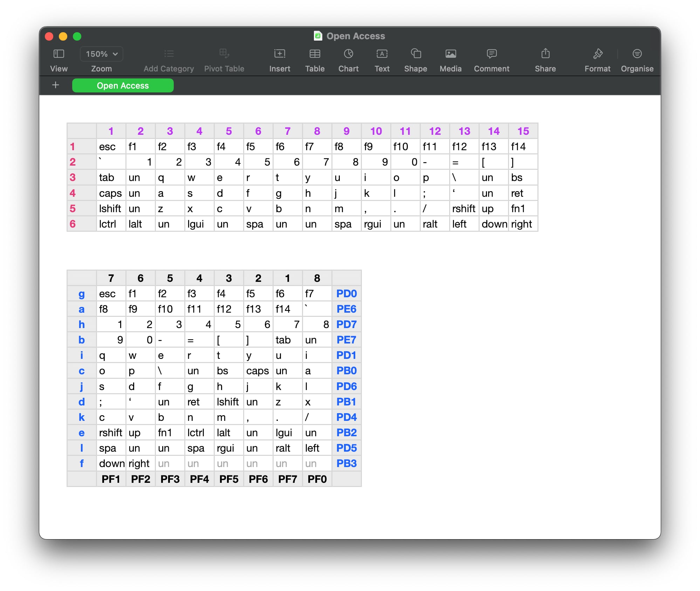Expand the 150% zoom dropdown
700x591 pixels.
point(102,54)
